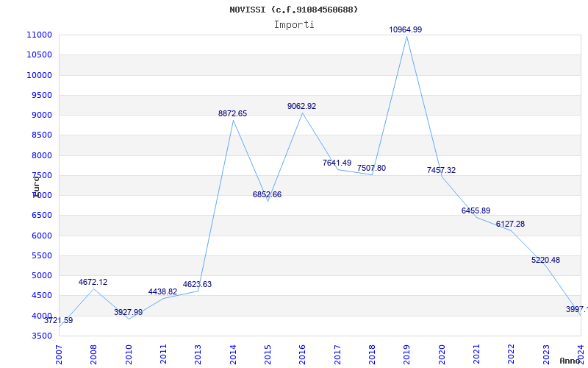Click the 3500 y-axis tick label

(x=41, y=336)
